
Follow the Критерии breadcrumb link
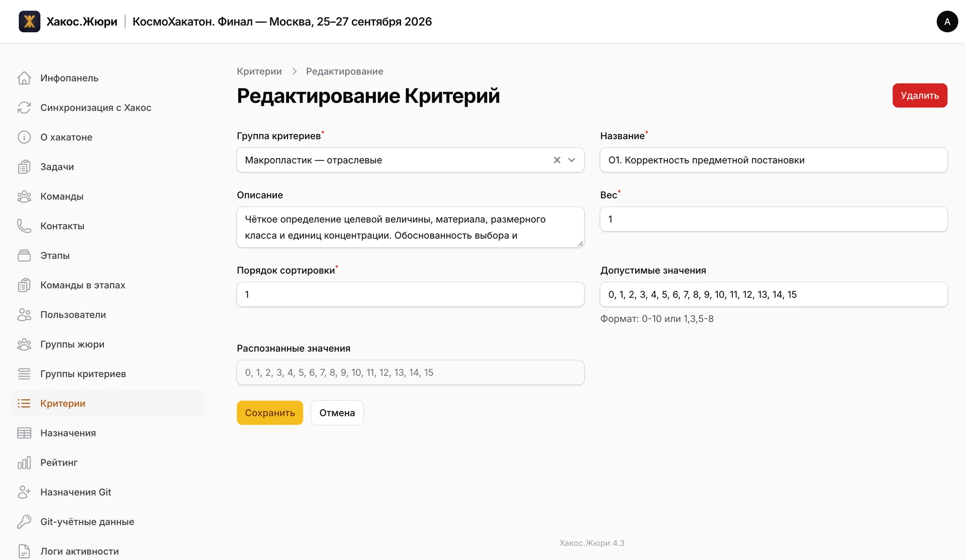point(259,71)
